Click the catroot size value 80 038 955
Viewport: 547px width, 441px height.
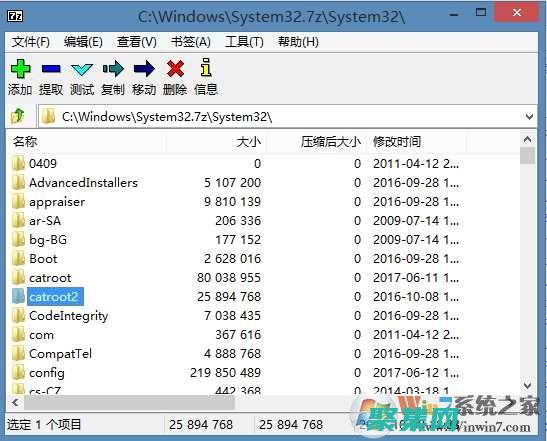tap(229, 278)
